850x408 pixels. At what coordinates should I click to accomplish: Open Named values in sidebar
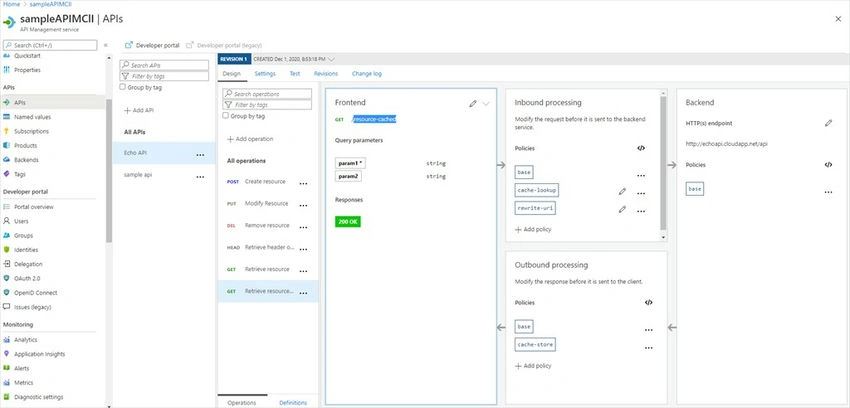(33, 117)
